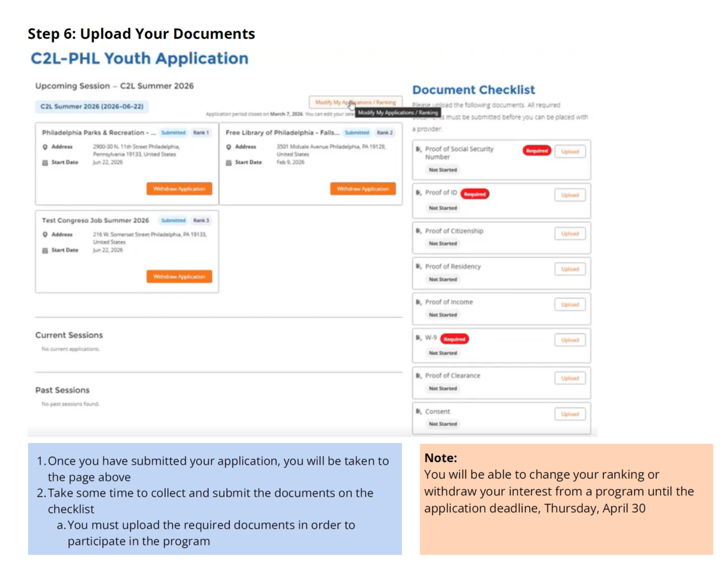Image resolution: width=728 pixels, height=570 pixels.
Task: Select the C2L Summer 2026 (2026-06-22) session tag
Action: coord(92,106)
